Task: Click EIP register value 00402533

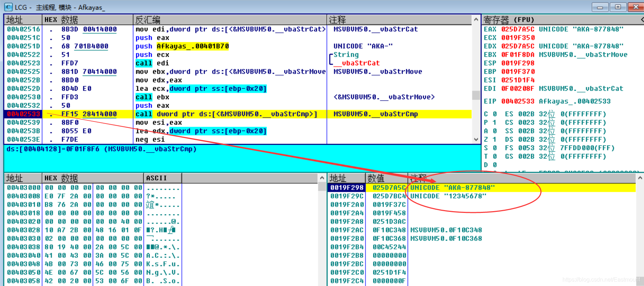Action: tap(518, 101)
